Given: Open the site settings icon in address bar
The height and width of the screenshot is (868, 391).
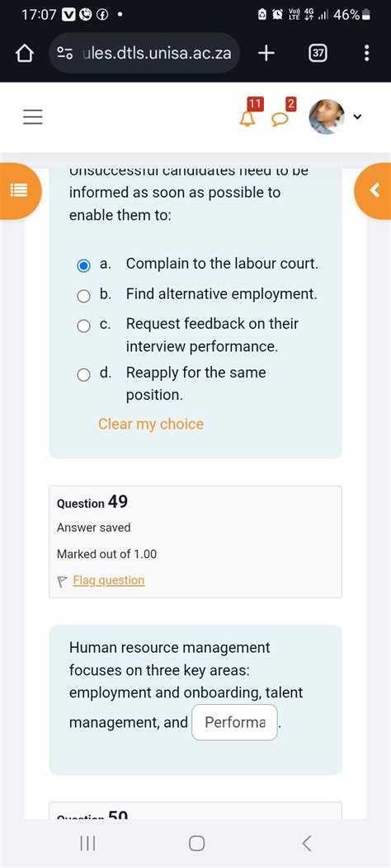Looking at the screenshot, I should 66,53.
